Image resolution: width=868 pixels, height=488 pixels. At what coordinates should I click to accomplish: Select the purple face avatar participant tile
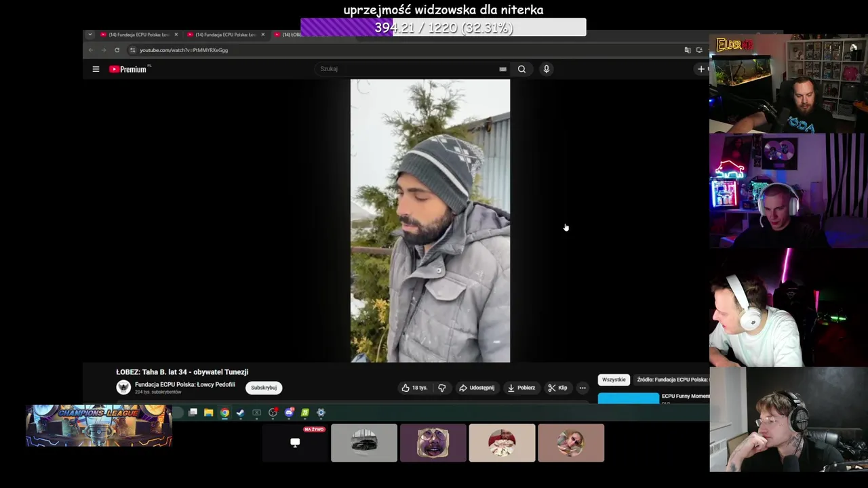click(433, 443)
